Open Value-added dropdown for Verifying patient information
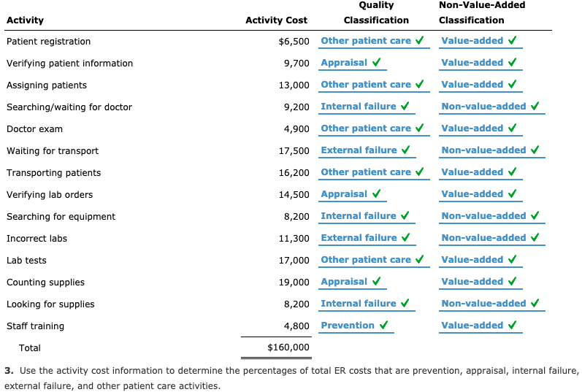The width and height of the screenshot is (582, 392). click(480, 63)
